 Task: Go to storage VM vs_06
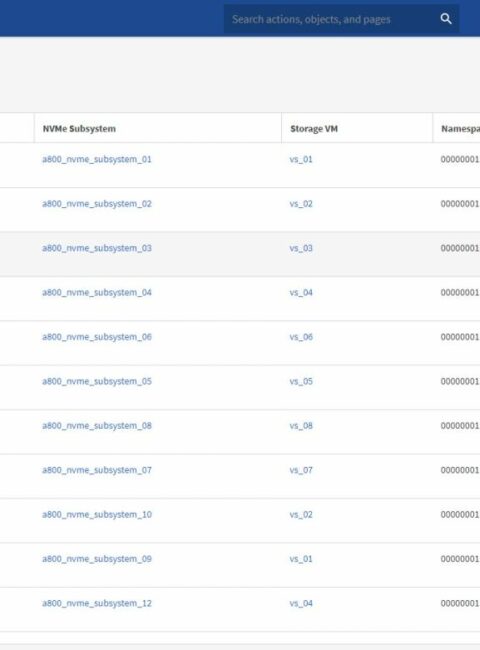[x=301, y=337]
